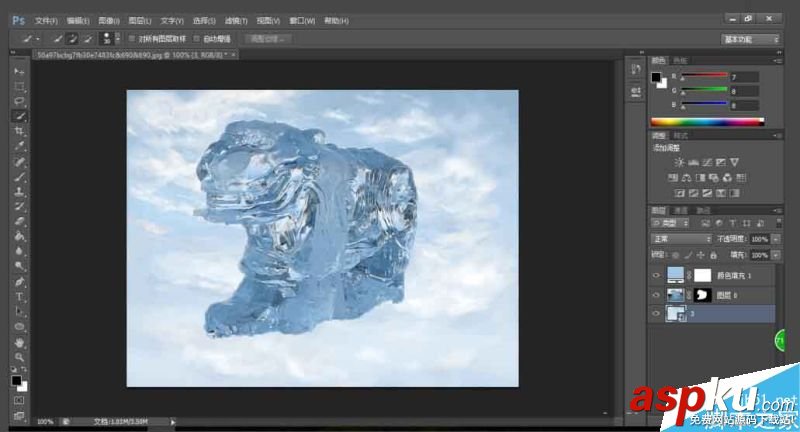Click the New selection mode icon in options bar
800x432 pixels.
pyautogui.click(x=58, y=39)
